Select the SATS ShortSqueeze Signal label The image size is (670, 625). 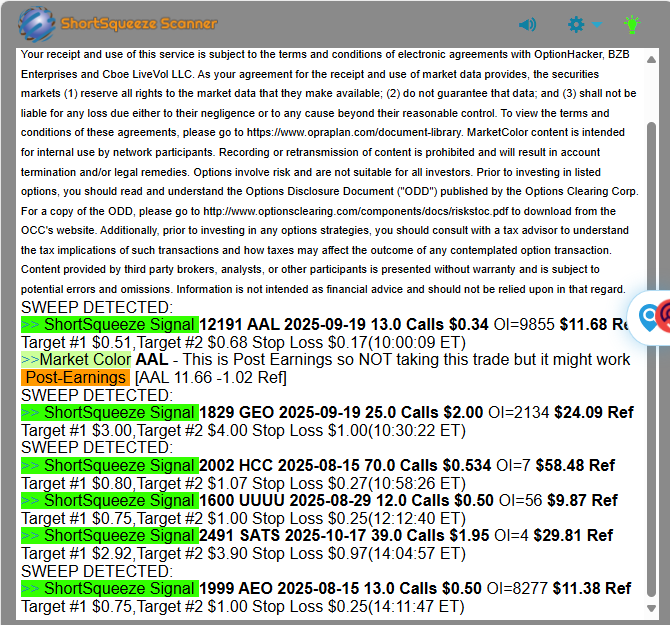(x=110, y=536)
